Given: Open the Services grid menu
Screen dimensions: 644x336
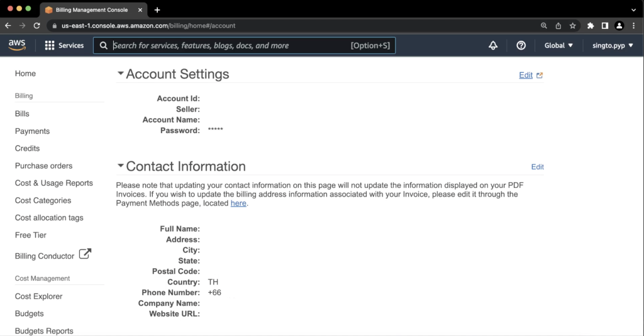Looking at the screenshot, I should coord(64,46).
